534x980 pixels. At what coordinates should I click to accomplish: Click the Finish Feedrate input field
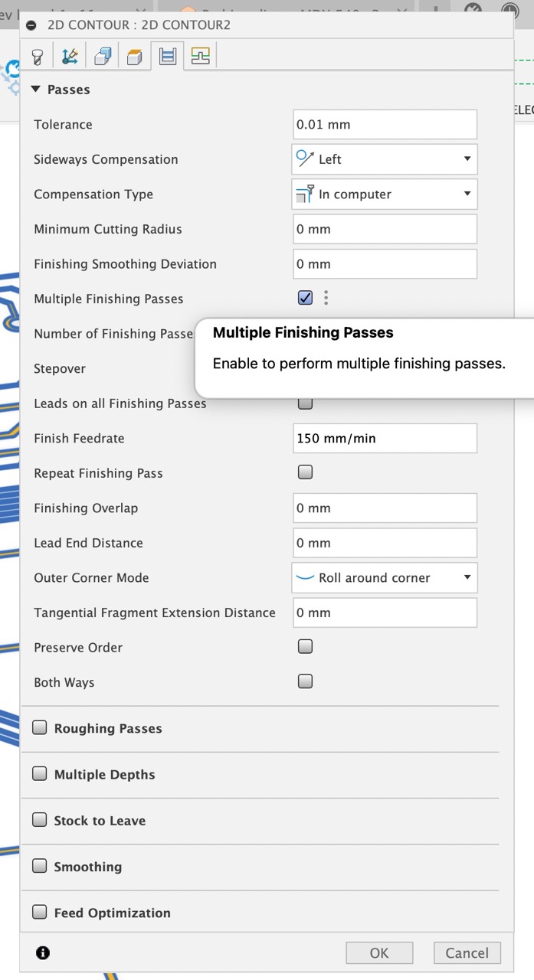tap(385, 438)
